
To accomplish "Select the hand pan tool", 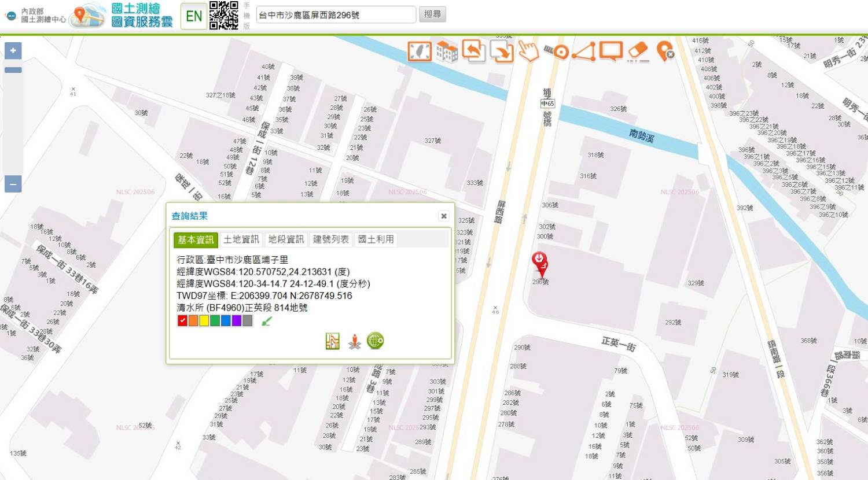I will 528,51.
